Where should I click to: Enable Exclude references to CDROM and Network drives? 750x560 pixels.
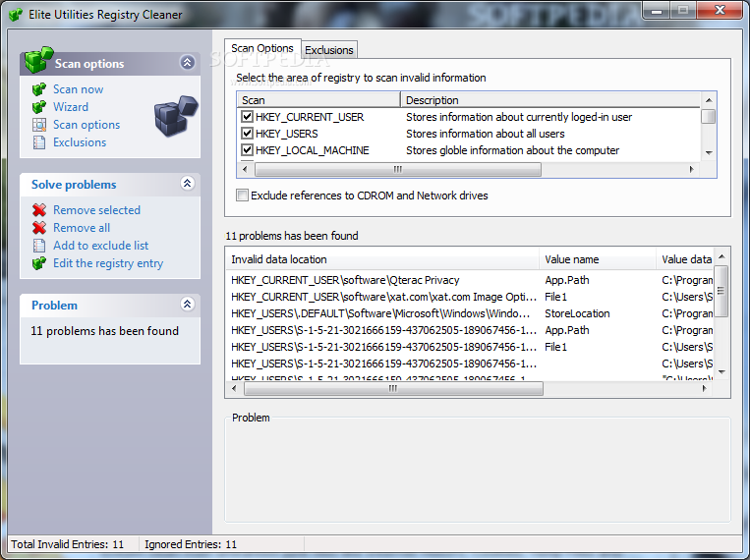point(242,196)
